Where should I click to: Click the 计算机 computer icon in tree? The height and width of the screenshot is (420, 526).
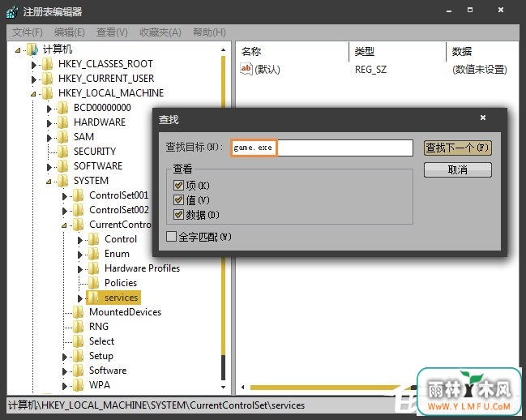[32, 49]
